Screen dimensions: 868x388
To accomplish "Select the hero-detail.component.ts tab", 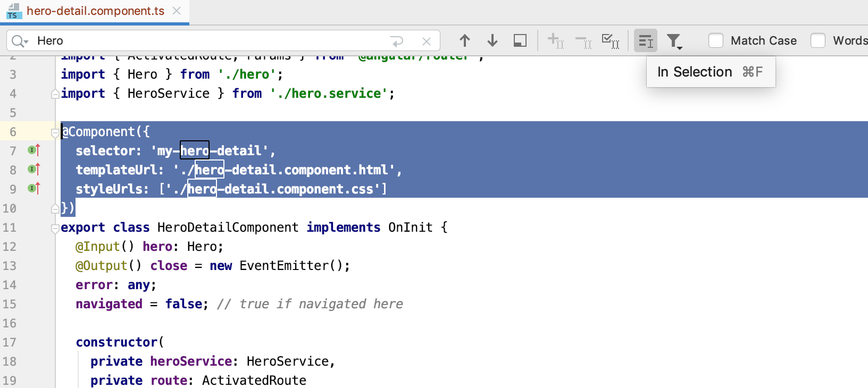I will click(95, 11).
